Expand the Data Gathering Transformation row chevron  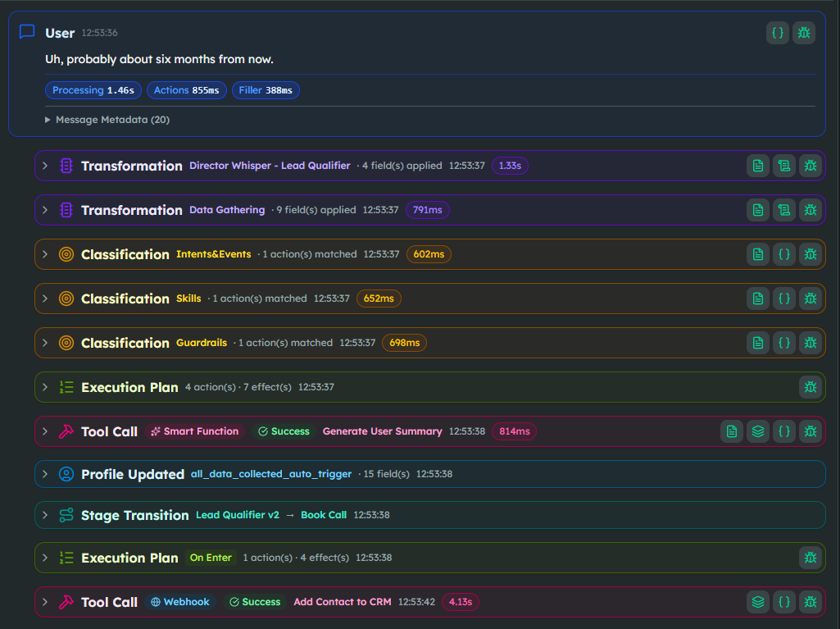[46, 210]
